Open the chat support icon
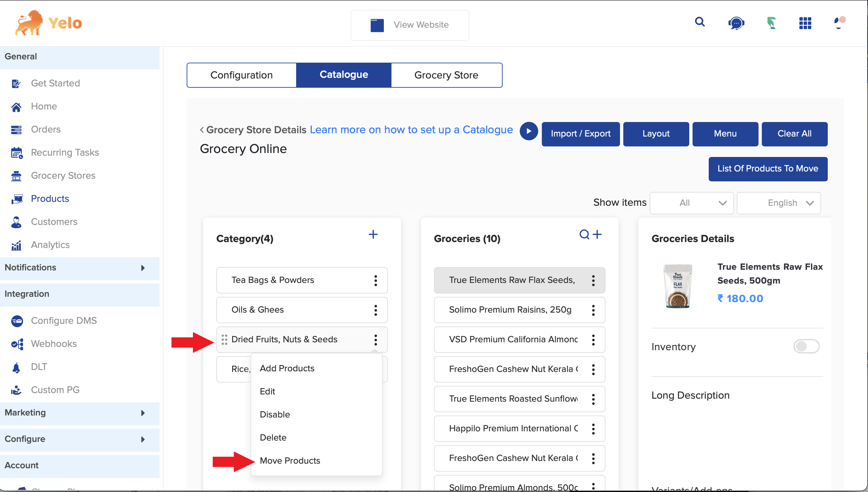Screen dimensions: 868x492 (x=736, y=23)
